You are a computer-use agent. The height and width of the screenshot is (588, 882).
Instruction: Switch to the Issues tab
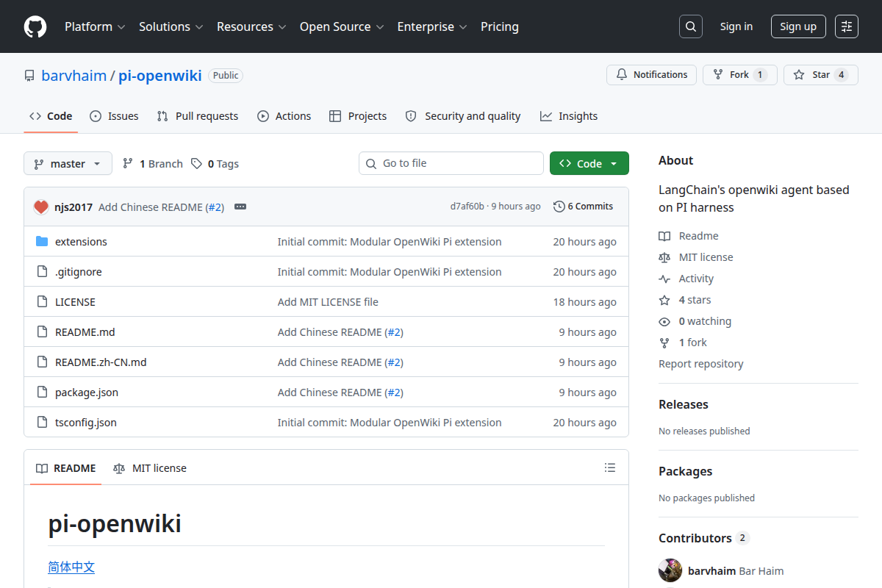[114, 116]
